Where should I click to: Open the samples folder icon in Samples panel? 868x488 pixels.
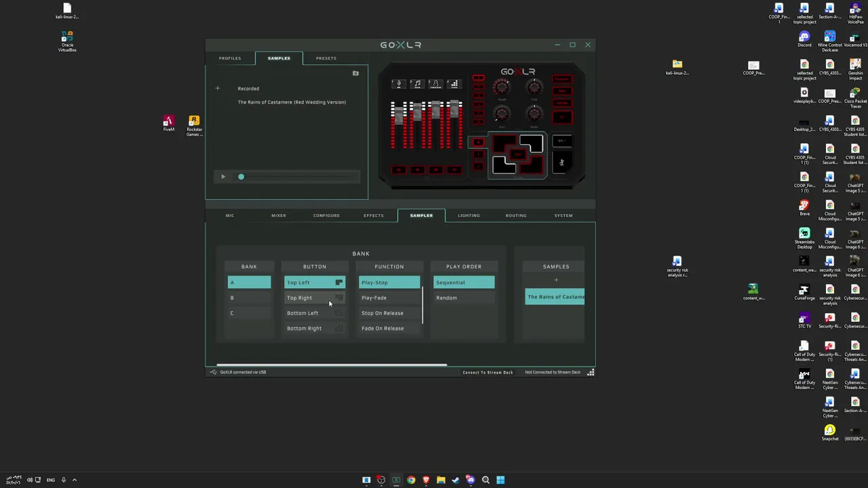pyautogui.click(x=355, y=73)
